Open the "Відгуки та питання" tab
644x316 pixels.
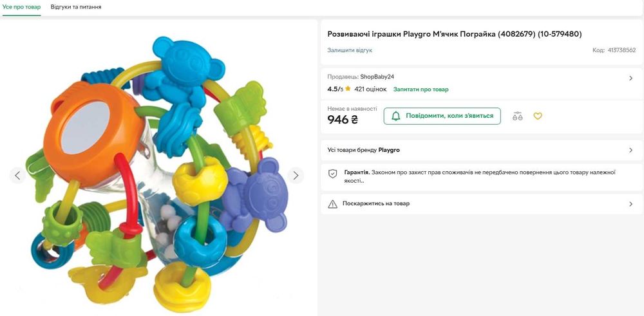coord(76,7)
